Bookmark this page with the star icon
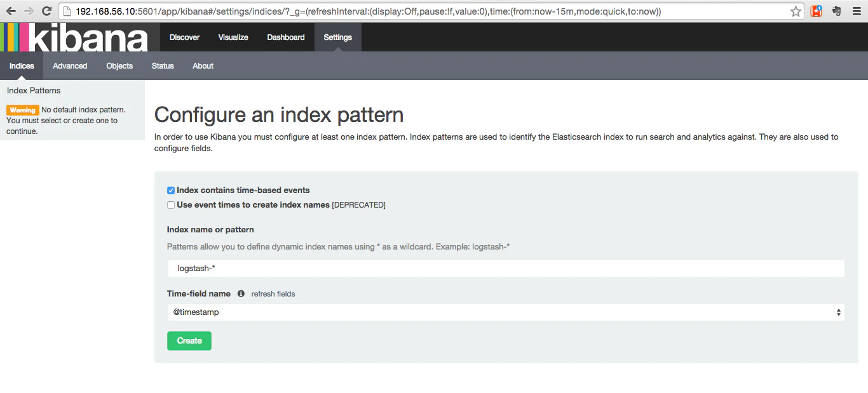Screen dimensions: 868x393 [x=796, y=11]
